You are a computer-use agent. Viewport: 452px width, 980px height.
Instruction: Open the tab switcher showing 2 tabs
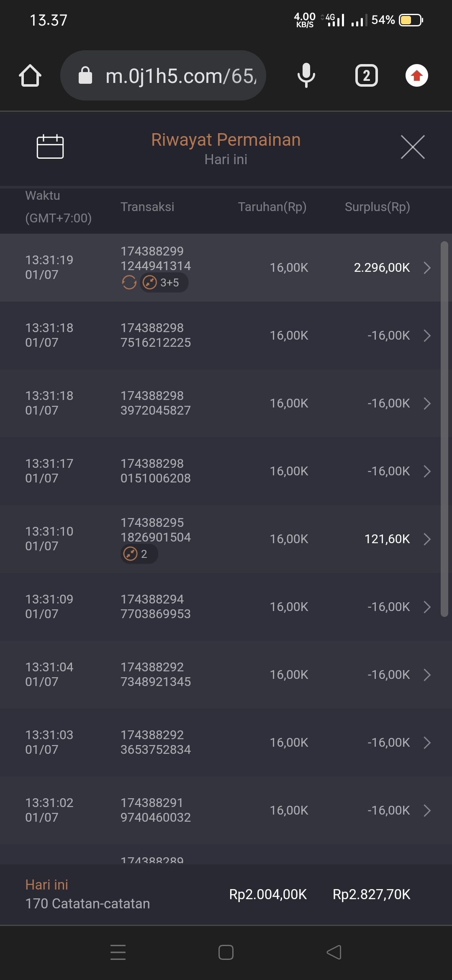(366, 76)
